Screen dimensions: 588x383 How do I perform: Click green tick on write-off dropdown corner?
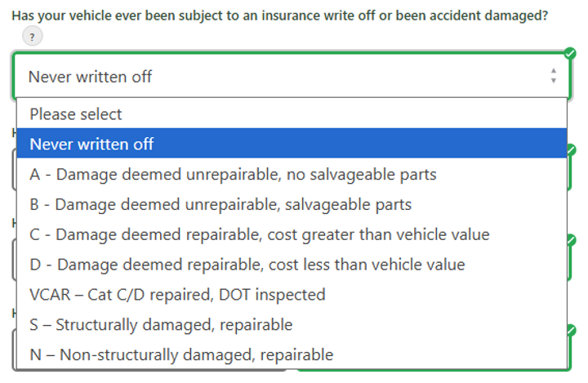(570, 53)
